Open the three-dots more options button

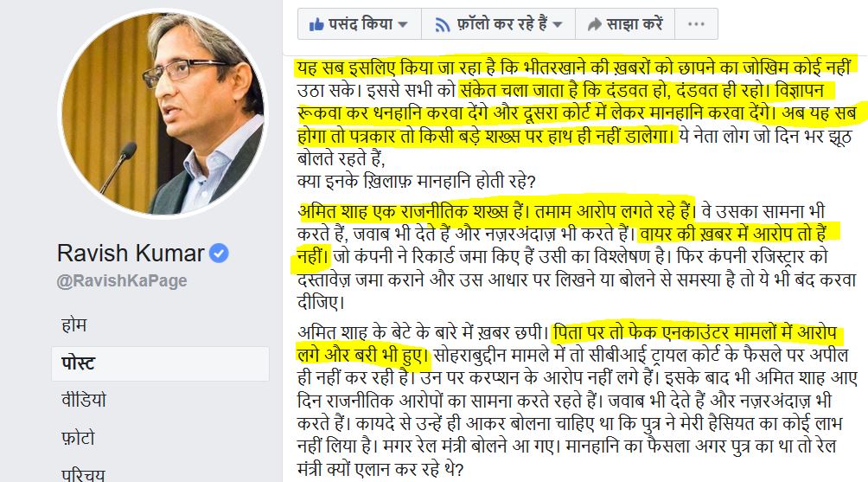[697, 24]
